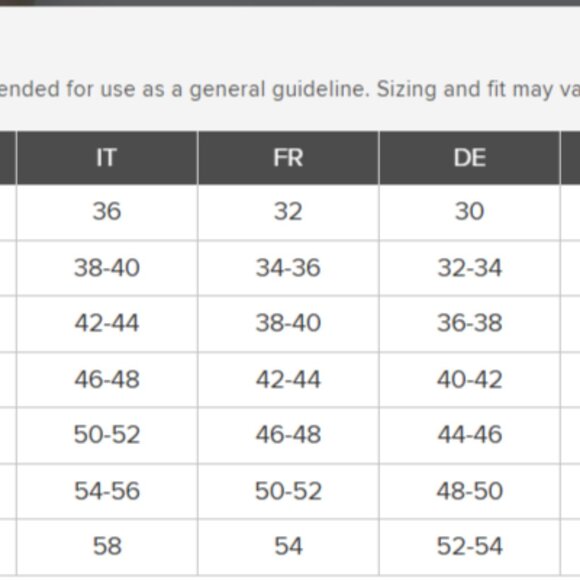Screen dimensions: 580x580
Task: Select the DE column header
Action: coord(469,158)
